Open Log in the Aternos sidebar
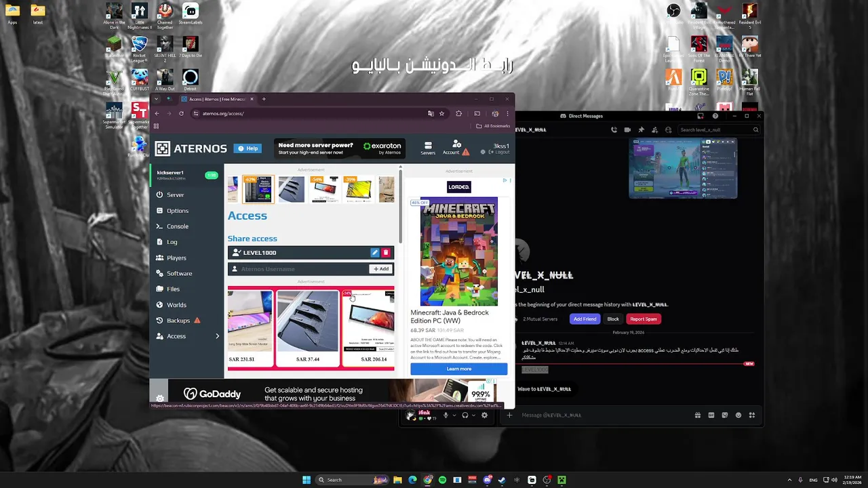This screenshot has width=868, height=488. (172, 242)
